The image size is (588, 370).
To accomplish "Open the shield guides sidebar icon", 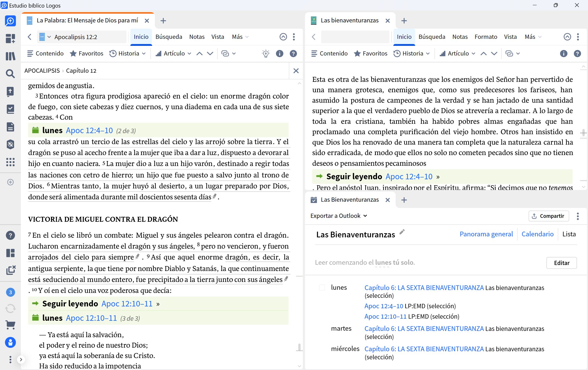I will pos(10,144).
